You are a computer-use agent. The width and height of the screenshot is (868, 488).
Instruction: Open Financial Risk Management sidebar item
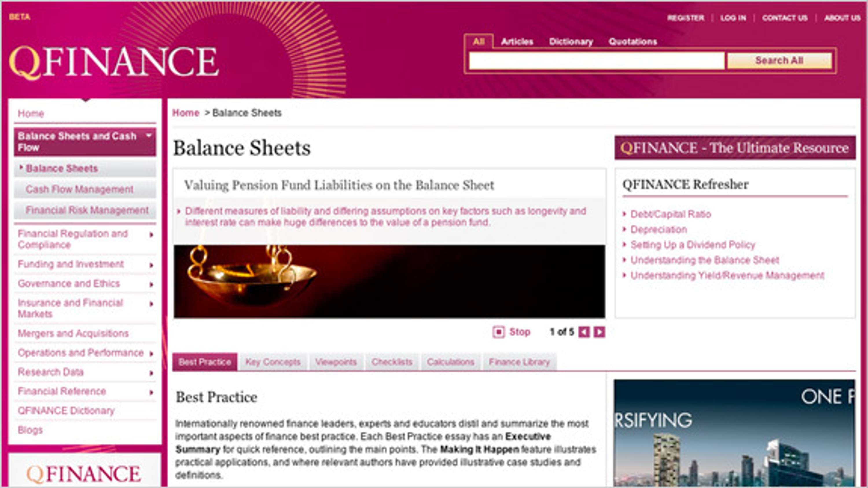coord(85,210)
